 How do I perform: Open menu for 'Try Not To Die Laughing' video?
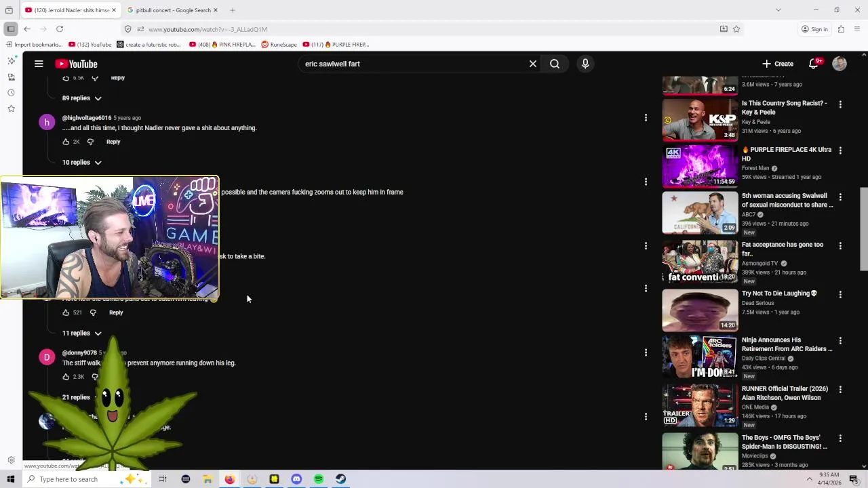click(840, 294)
